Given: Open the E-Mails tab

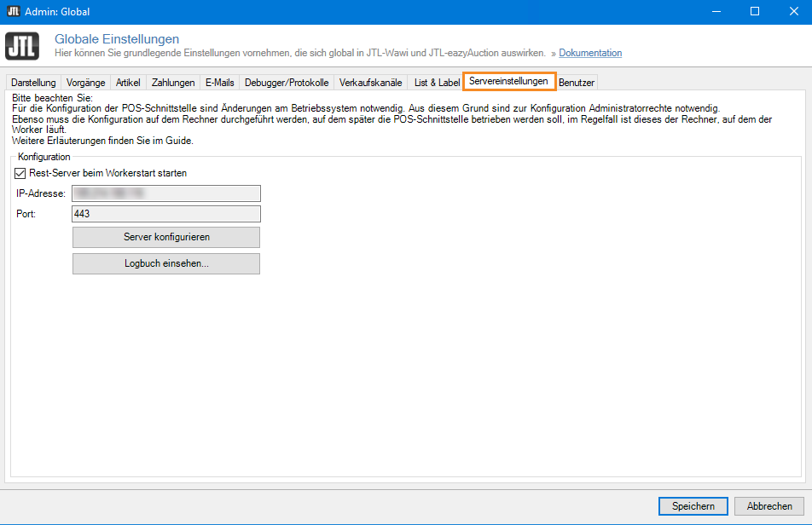Looking at the screenshot, I should 220,83.
